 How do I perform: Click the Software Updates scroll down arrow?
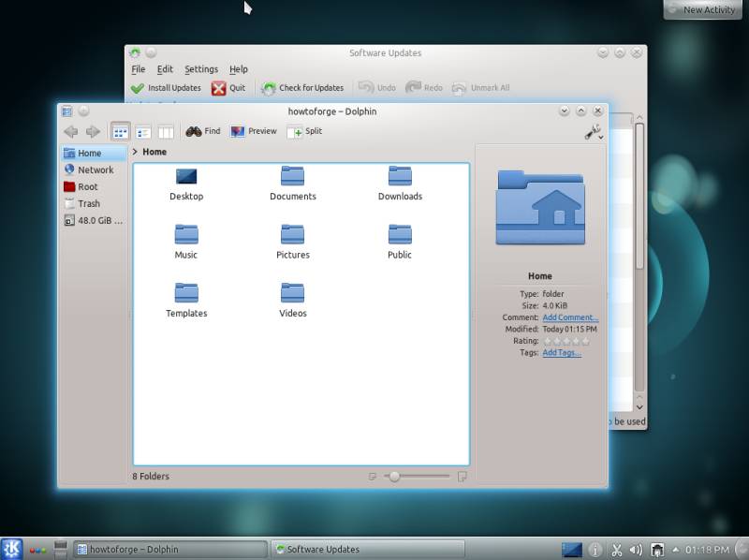tap(639, 407)
